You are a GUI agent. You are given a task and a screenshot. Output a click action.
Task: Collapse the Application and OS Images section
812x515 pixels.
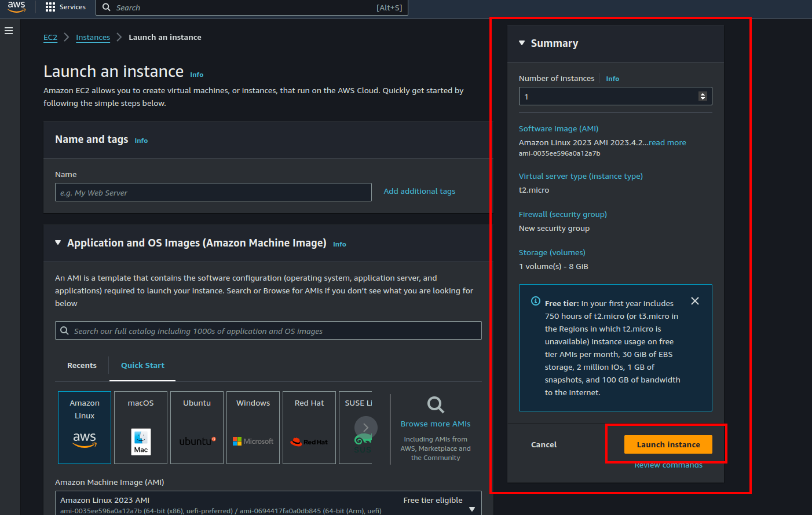(58, 243)
